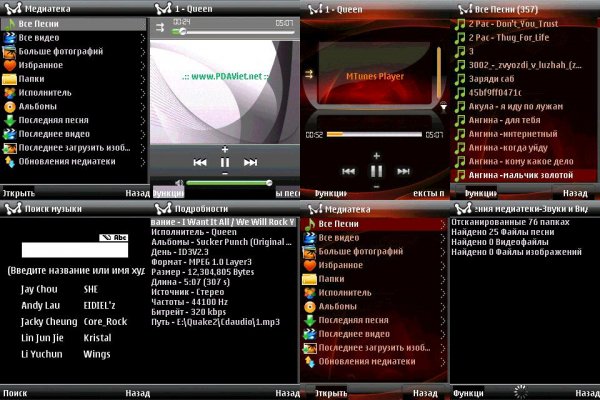Open Все Песни in the gray-theme Медиатека list

click(73, 24)
